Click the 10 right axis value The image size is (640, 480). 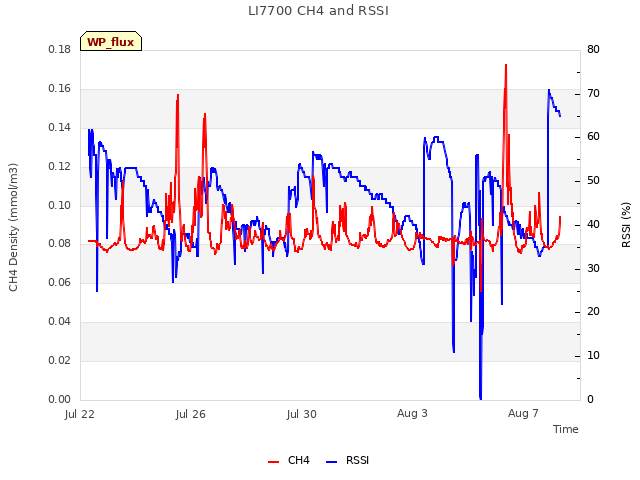593,356
